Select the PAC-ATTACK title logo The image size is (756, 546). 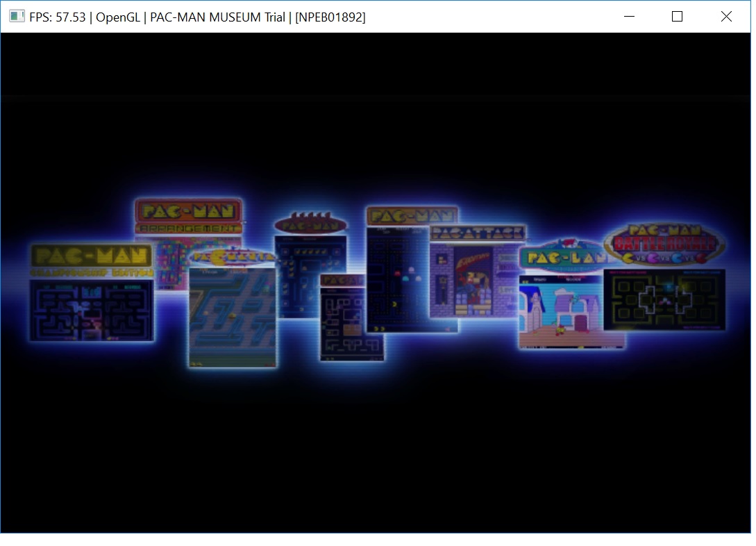tap(477, 233)
